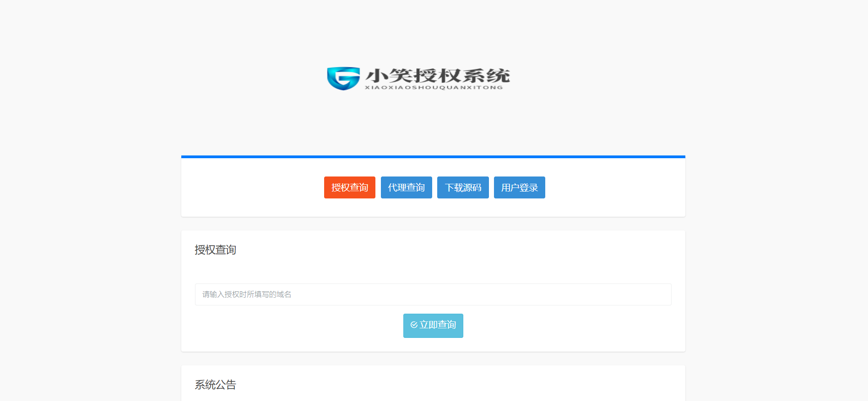Viewport: 868px width, 401px height.
Task: Select the 授权查询 tab button
Action: (x=350, y=187)
